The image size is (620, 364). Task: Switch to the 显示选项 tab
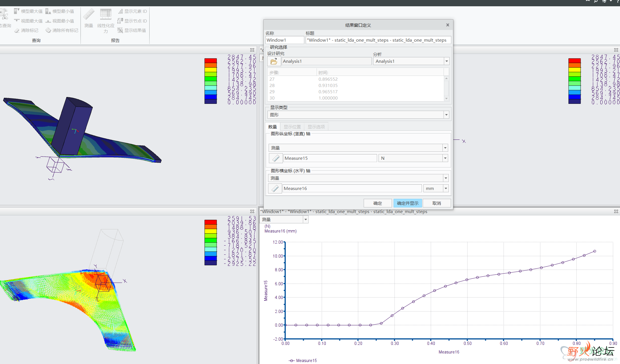[x=316, y=127]
